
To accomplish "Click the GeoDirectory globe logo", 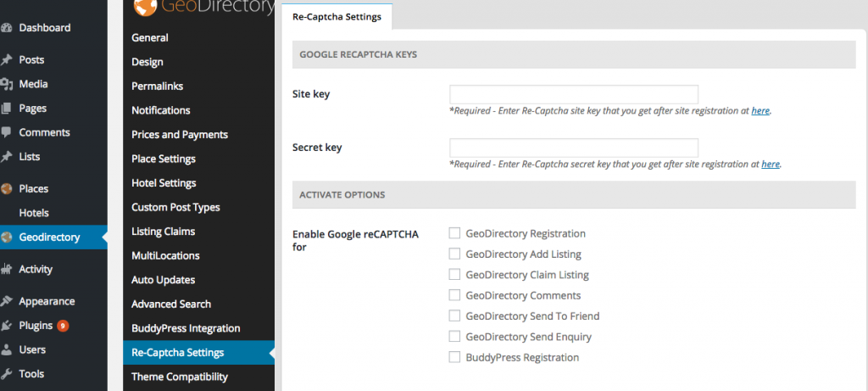I will (x=145, y=7).
